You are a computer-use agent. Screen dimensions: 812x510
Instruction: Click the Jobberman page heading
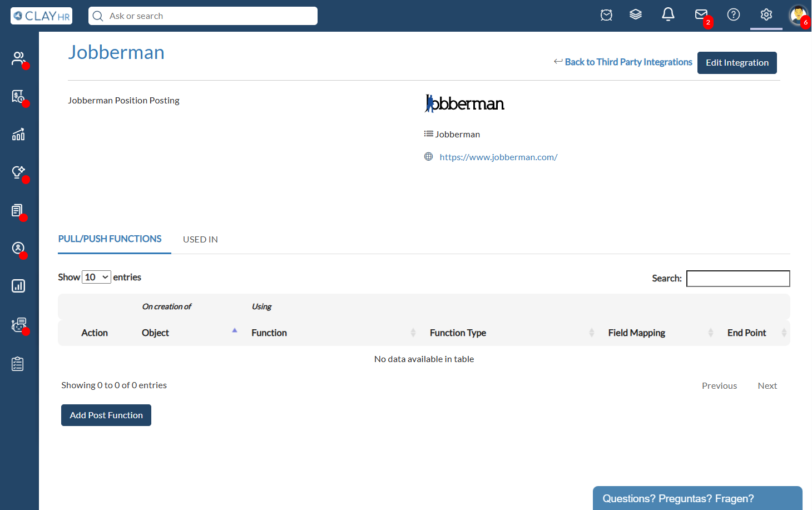point(116,52)
